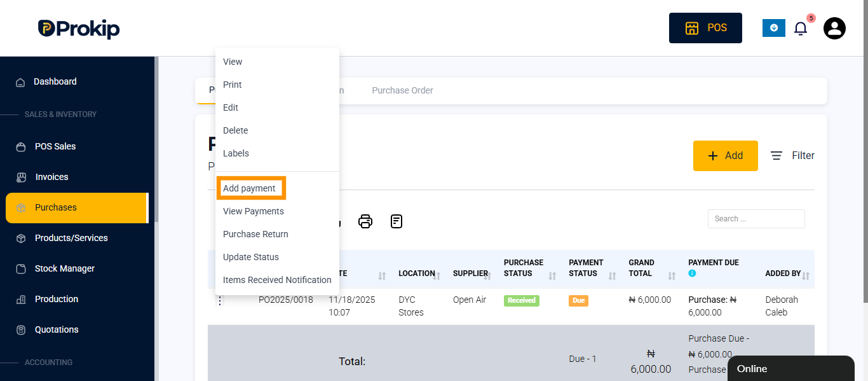Choose View Payments in the context menu

coord(254,211)
